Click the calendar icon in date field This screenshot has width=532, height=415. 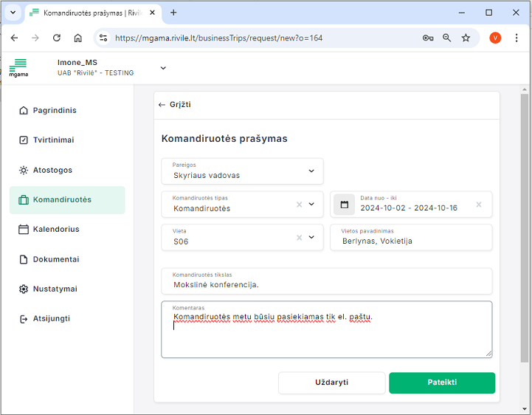pos(344,205)
